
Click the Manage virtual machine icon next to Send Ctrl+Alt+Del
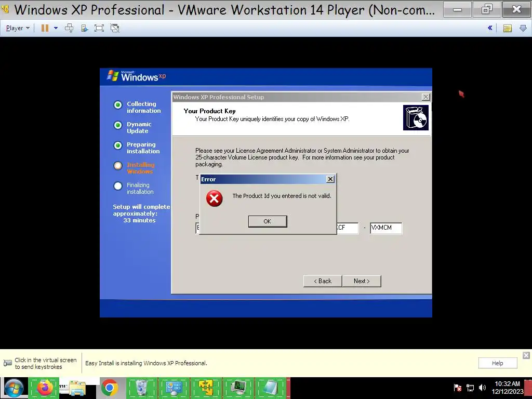(x=85, y=28)
